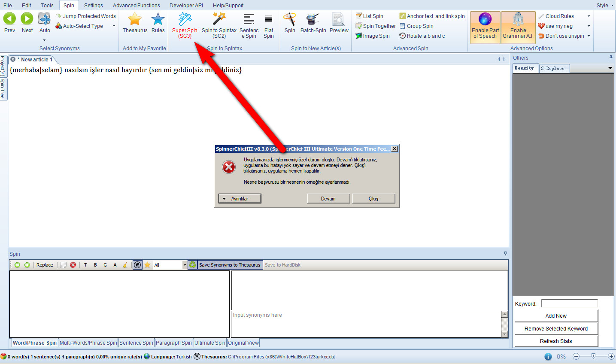This screenshot has height=364, width=616.
Task: Toggle the W word-mode button in Spin toolbar
Action: tap(137, 265)
